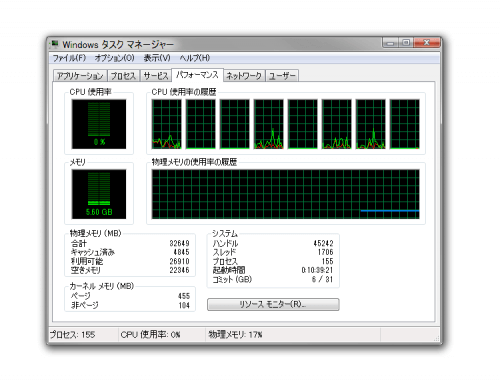Click the second CPU core history graph
500x383 pixels.
tap(201, 124)
